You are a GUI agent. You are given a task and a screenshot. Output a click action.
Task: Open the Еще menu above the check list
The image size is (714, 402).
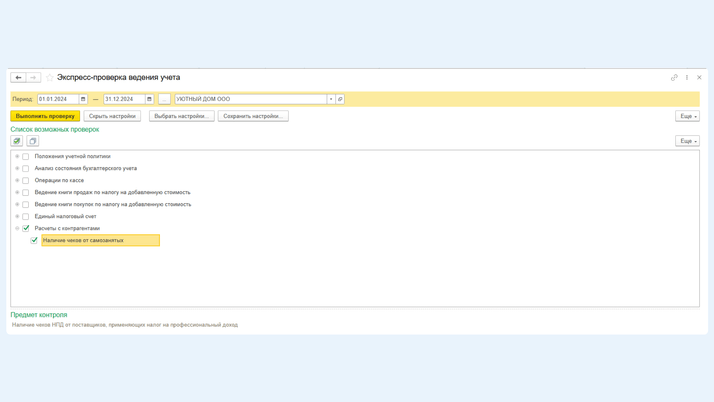tap(687, 141)
